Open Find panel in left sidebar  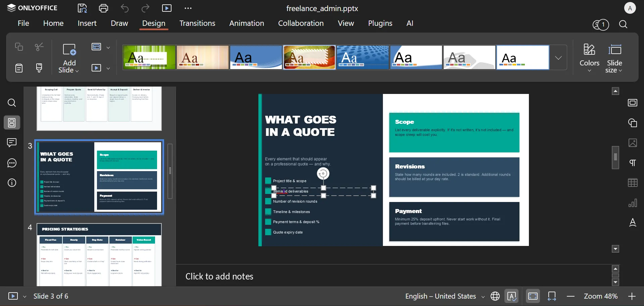pyautogui.click(x=12, y=103)
